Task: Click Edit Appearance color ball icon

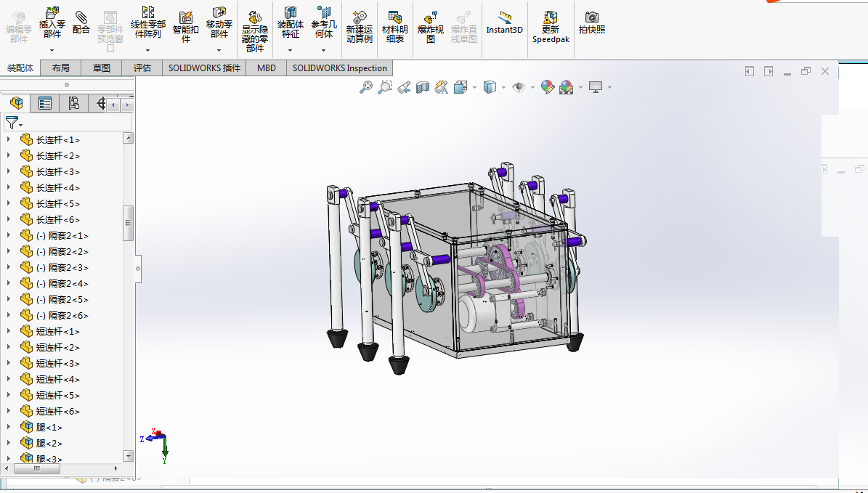Action: (x=547, y=87)
